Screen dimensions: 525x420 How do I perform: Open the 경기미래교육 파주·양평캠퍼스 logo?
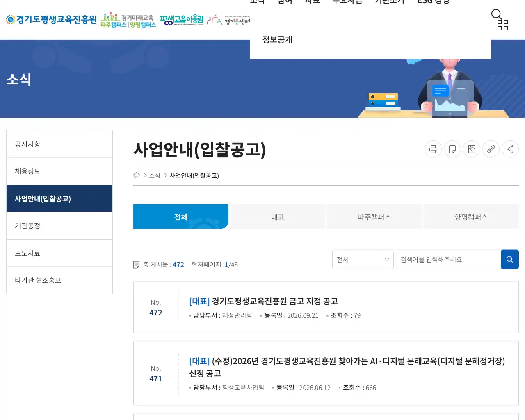[128, 20]
